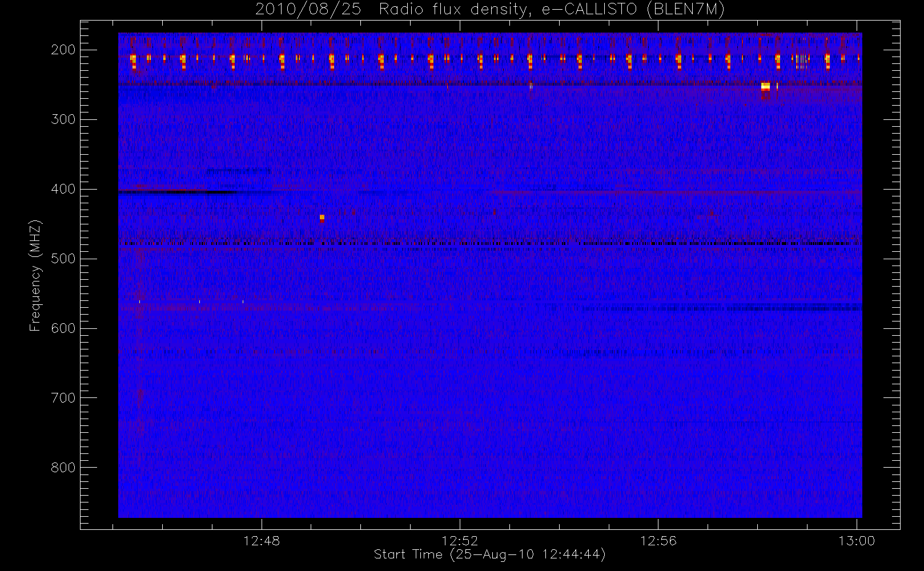Click the 200 frequency tick label

63,50
